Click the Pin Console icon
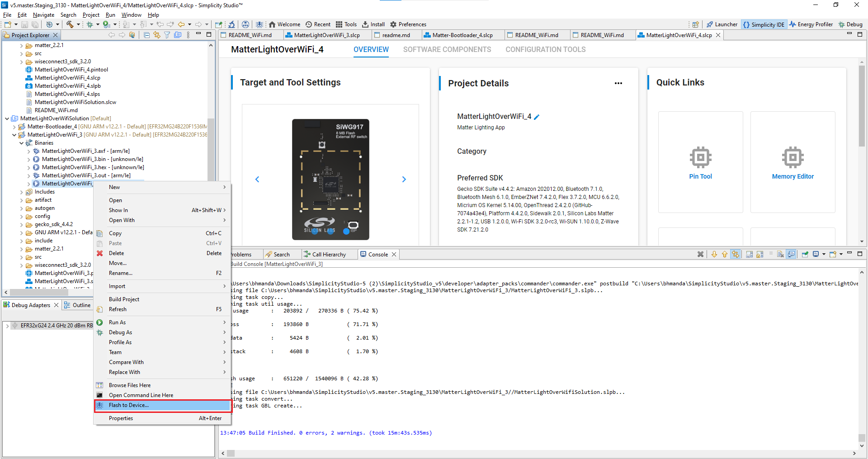 point(805,255)
